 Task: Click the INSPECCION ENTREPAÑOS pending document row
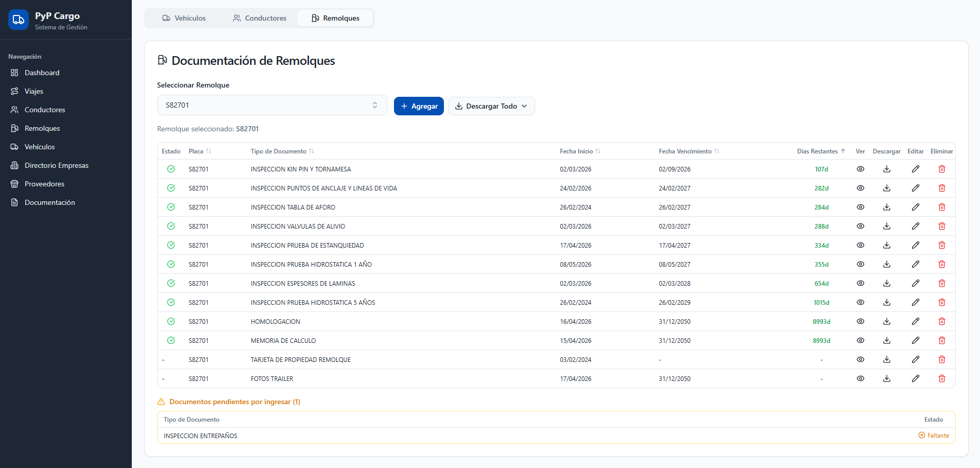[x=556, y=436]
